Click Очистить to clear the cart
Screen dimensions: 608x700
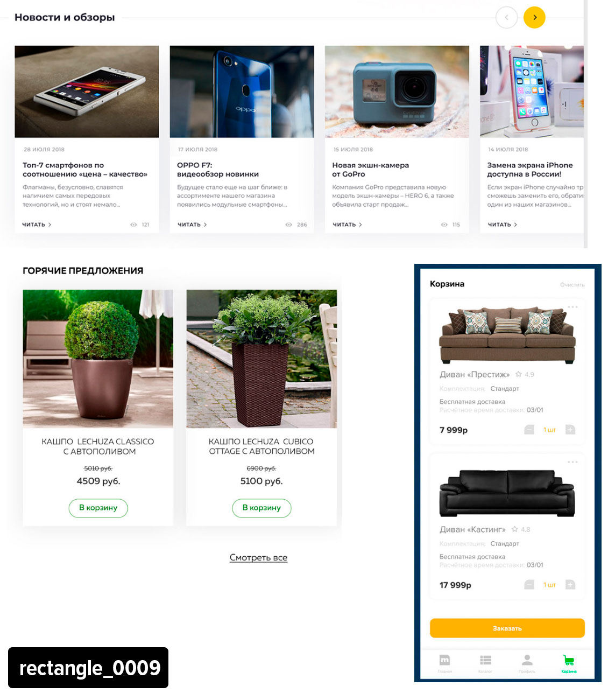click(572, 285)
